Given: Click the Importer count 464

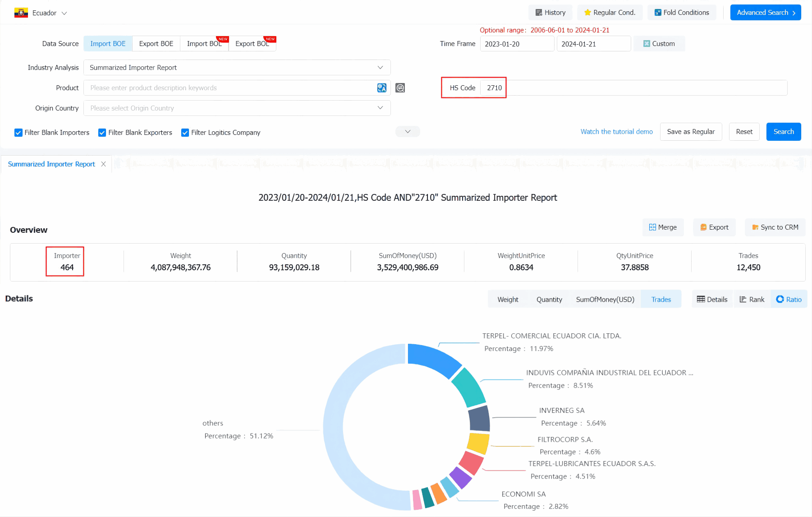Looking at the screenshot, I should pos(67,268).
